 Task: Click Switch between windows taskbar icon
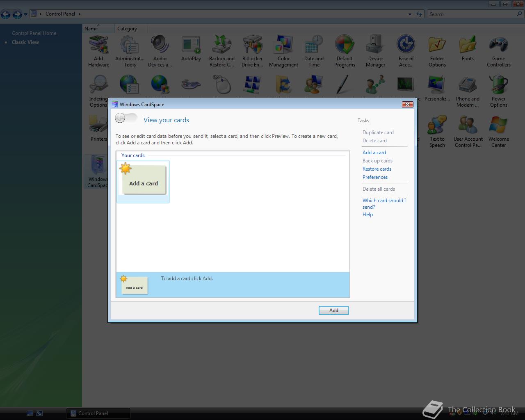point(39,413)
